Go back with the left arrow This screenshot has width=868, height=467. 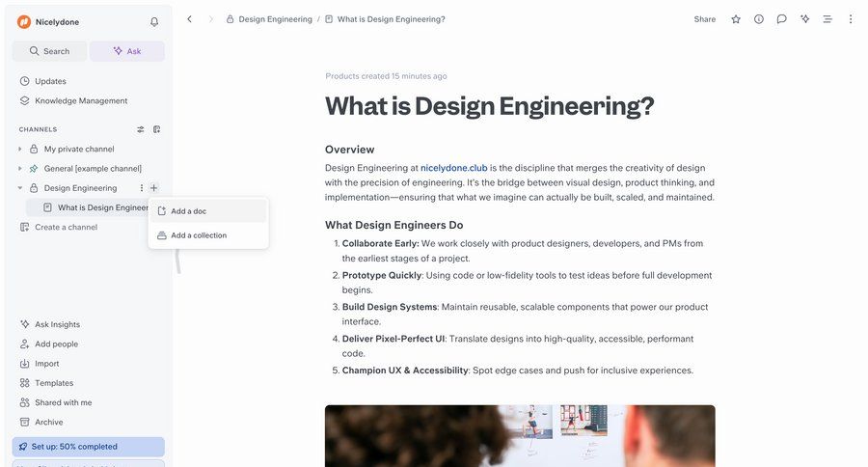pos(189,19)
